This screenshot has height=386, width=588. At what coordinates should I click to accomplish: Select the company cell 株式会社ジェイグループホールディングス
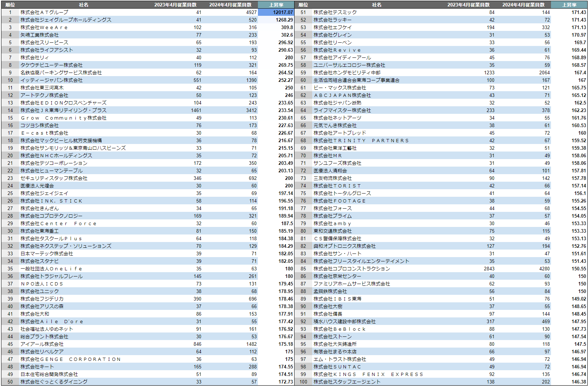point(66,20)
